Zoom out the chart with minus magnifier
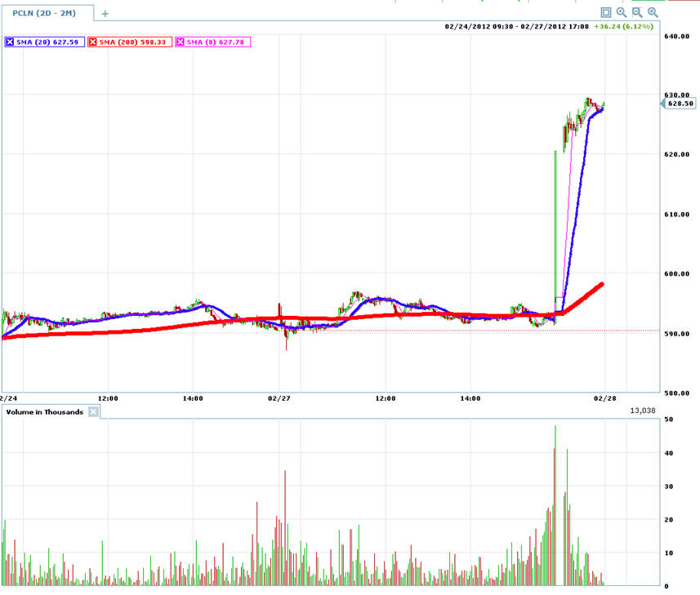This screenshot has width=700, height=595. 637,12
